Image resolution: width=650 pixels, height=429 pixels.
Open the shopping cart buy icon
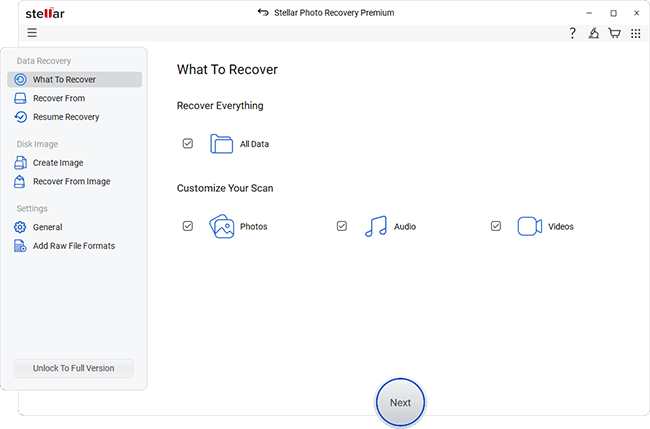(614, 33)
